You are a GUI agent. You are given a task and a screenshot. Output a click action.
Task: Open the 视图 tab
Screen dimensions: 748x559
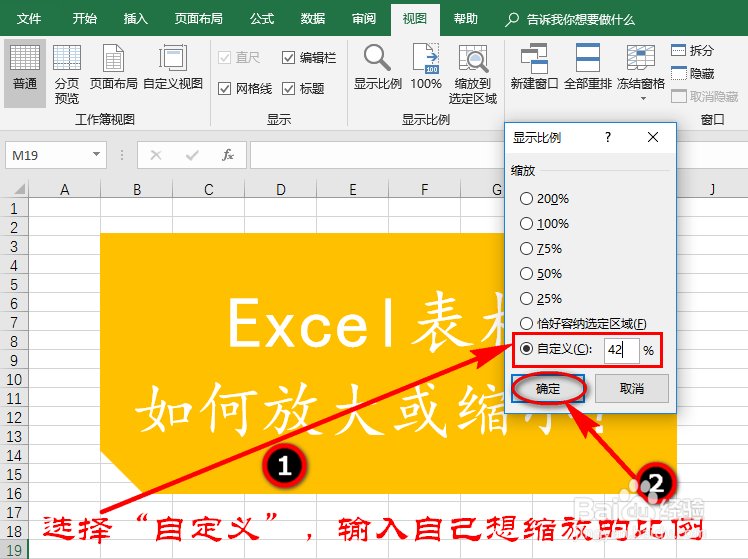[415, 19]
